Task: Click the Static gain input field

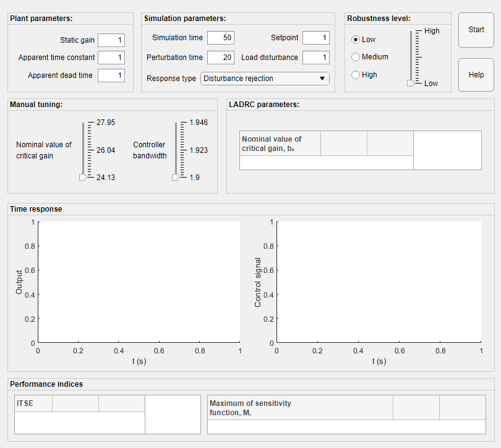Action: coord(111,40)
